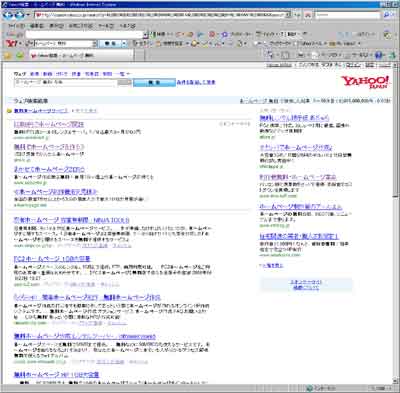Click the Print icon in command bar
This screenshot has width=400, height=393.
tap(301, 55)
